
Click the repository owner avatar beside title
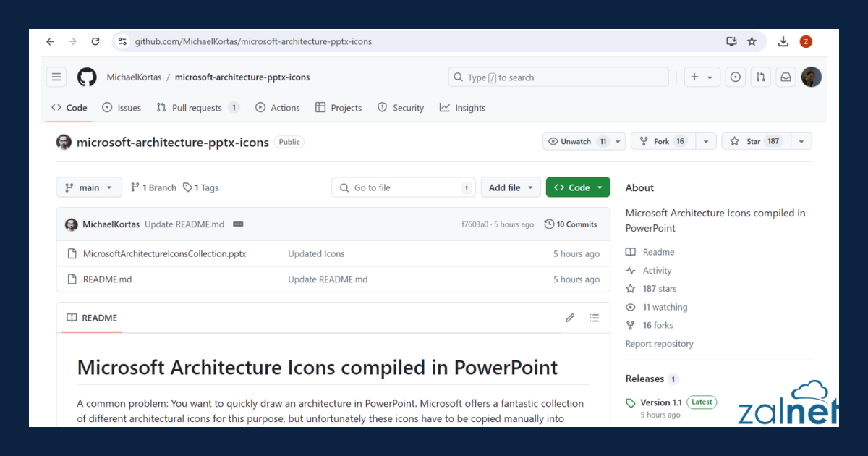click(64, 142)
